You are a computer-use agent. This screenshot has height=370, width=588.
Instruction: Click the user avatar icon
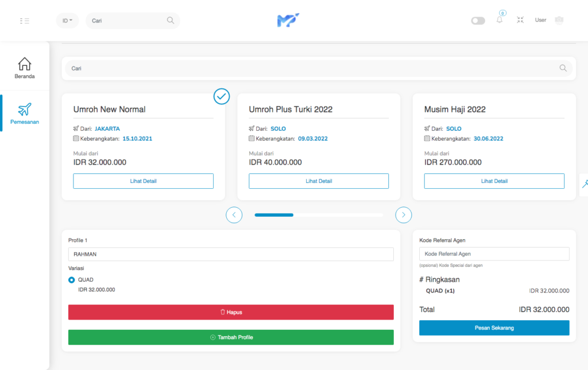[x=559, y=20]
